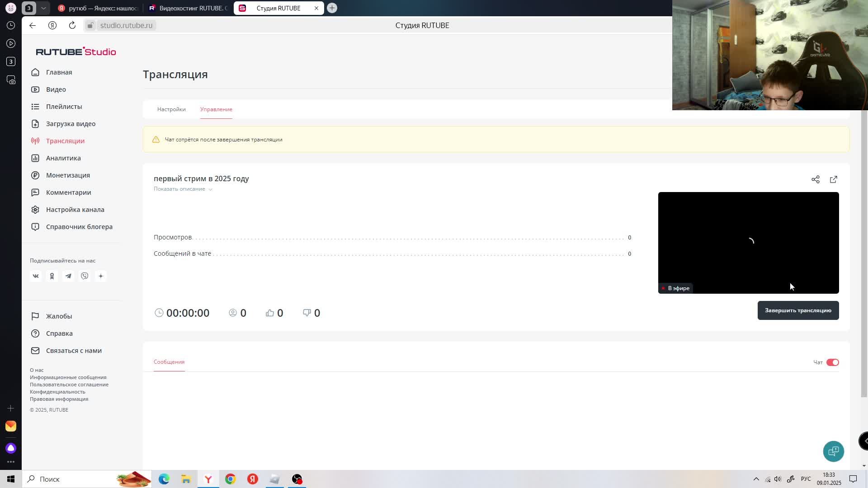Open Конфиденциальность footer link
868x488 pixels.
(x=57, y=392)
